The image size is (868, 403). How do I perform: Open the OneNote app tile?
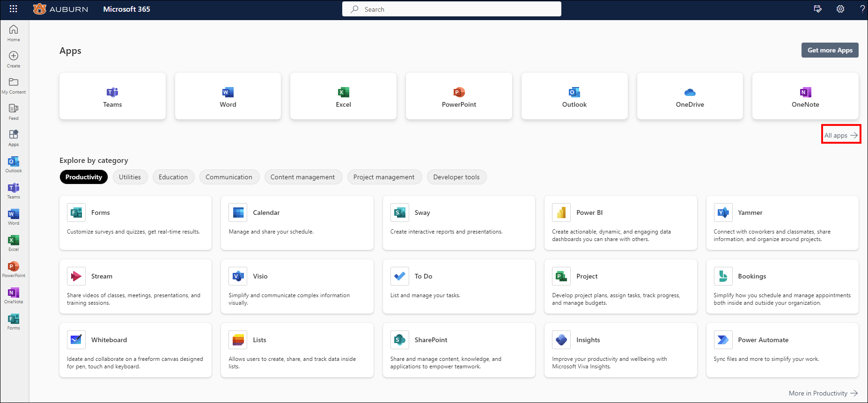[805, 96]
